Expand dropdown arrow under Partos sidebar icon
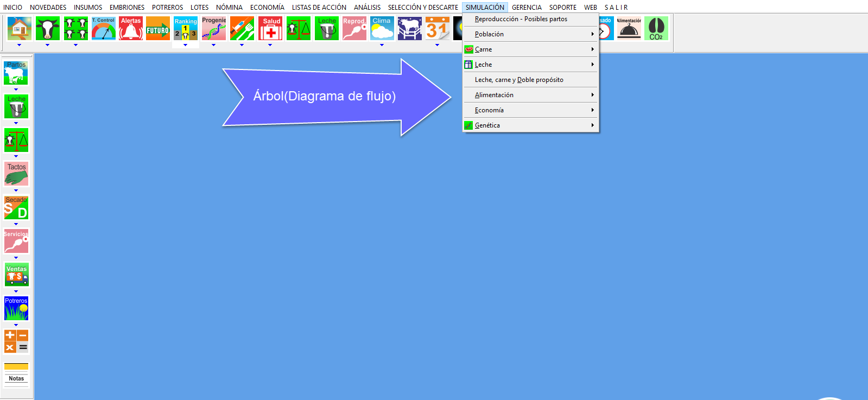This screenshot has height=400, width=868. (16, 90)
